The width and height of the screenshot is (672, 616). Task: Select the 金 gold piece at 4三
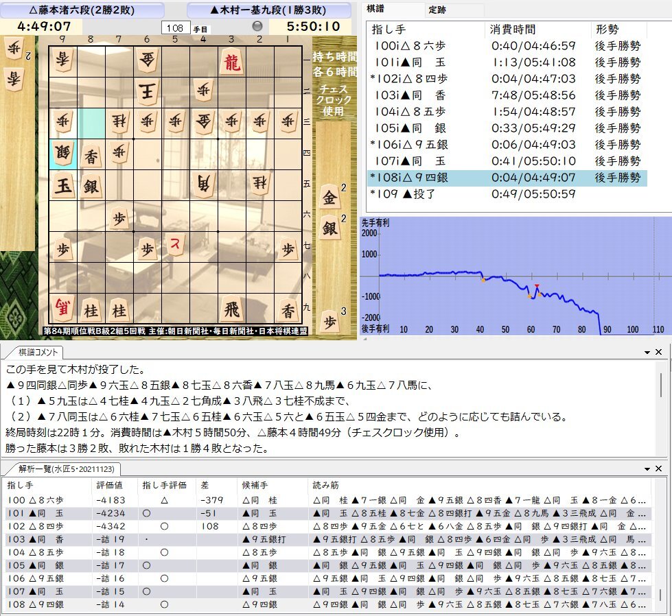click(203, 123)
